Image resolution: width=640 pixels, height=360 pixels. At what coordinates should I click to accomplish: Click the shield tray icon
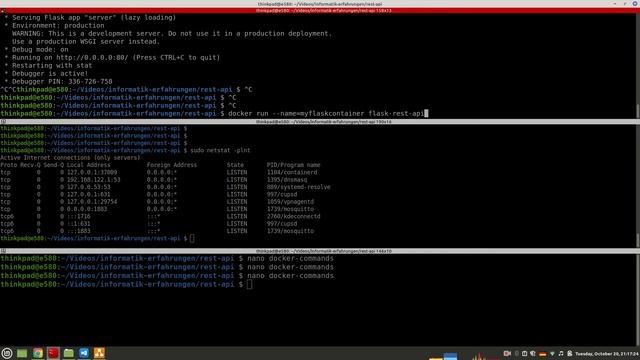(533, 353)
